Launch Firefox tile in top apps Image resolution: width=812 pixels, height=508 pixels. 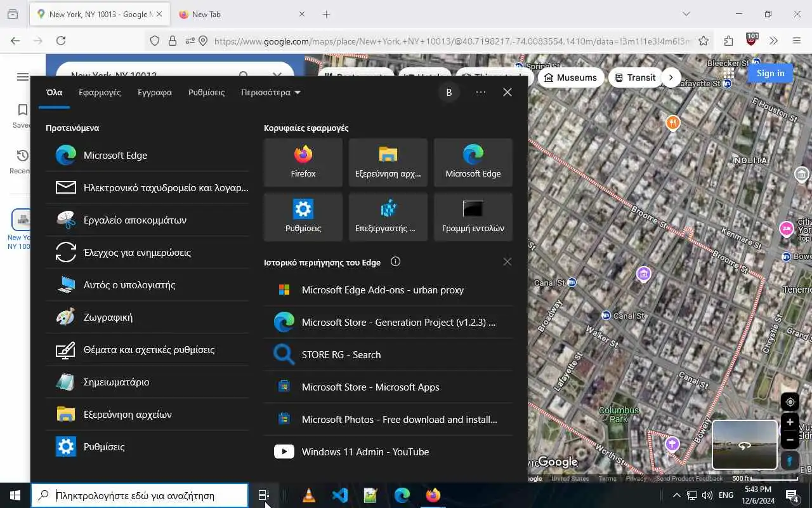[303, 163]
